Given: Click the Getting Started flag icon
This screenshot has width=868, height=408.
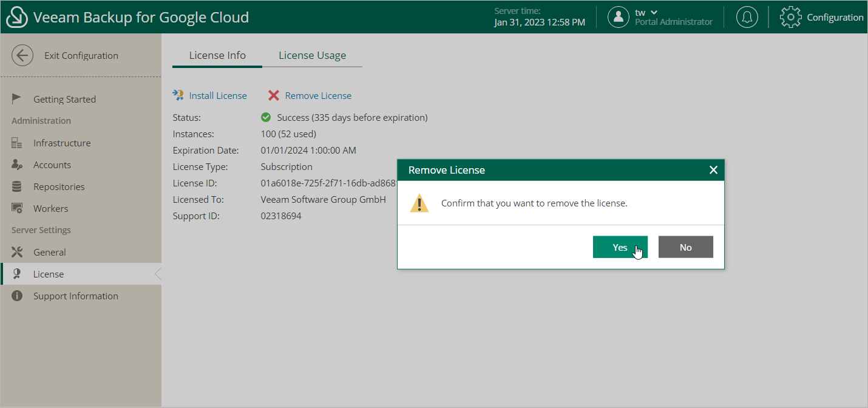Looking at the screenshot, I should coord(17,99).
